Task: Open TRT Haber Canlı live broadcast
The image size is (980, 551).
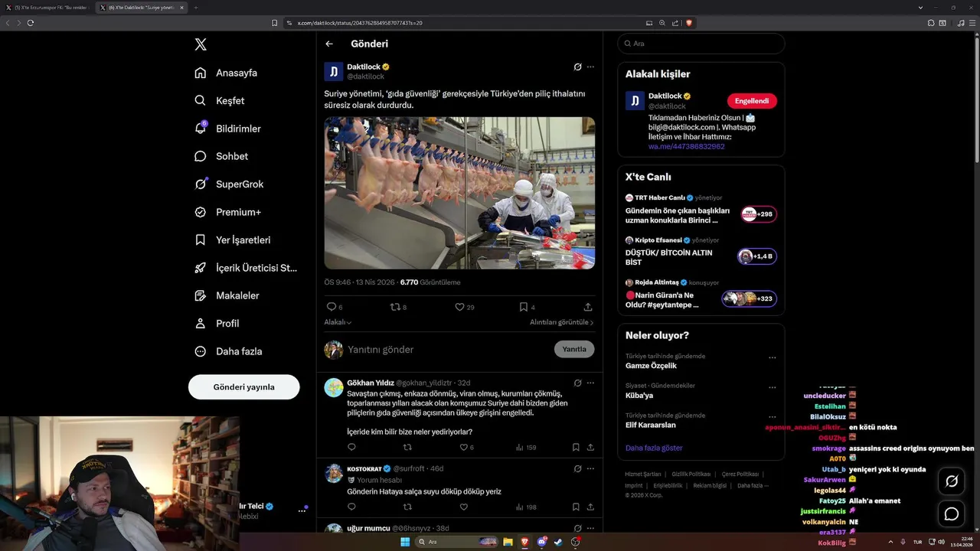Action: click(x=701, y=210)
